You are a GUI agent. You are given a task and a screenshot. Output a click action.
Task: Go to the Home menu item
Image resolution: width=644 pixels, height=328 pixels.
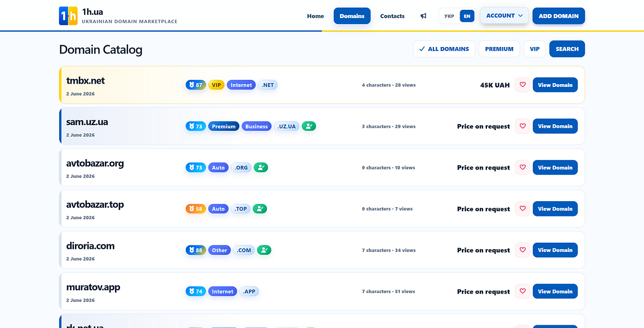point(315,16)
